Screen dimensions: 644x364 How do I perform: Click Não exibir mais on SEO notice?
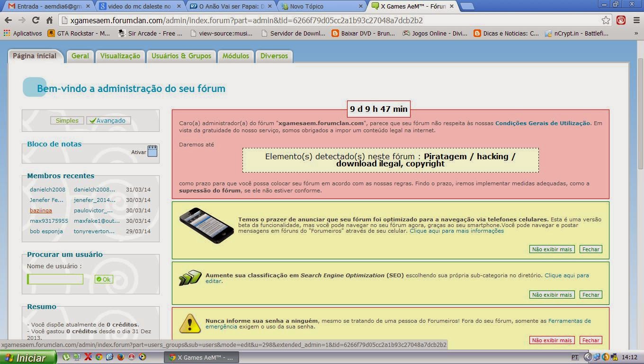552,295
